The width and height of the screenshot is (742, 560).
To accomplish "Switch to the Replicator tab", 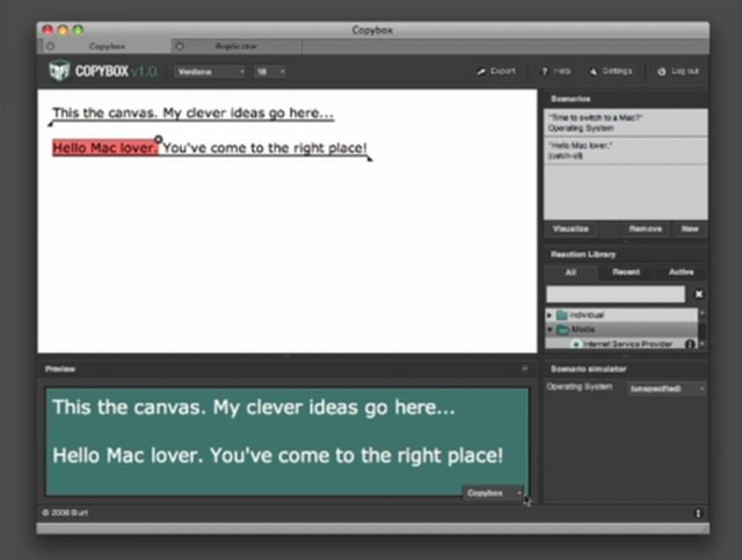I will 236,46.
